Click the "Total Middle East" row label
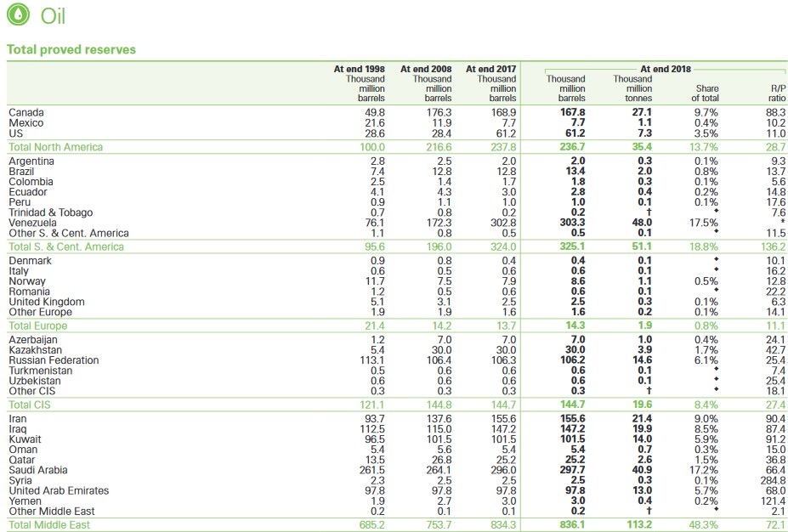Image resolution: width=788 pixels, height=532 pixels. click(x=49, y=524)
